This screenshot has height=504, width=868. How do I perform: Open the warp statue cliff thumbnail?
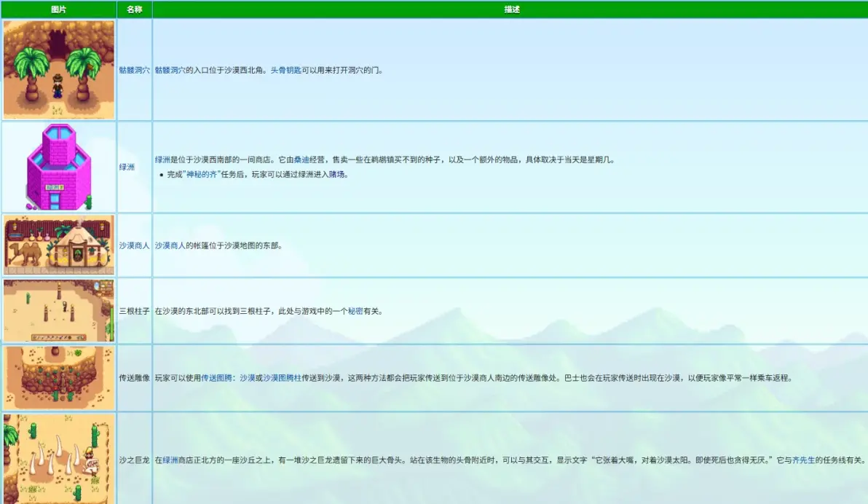pyautogui.click(x=59, y=378)
